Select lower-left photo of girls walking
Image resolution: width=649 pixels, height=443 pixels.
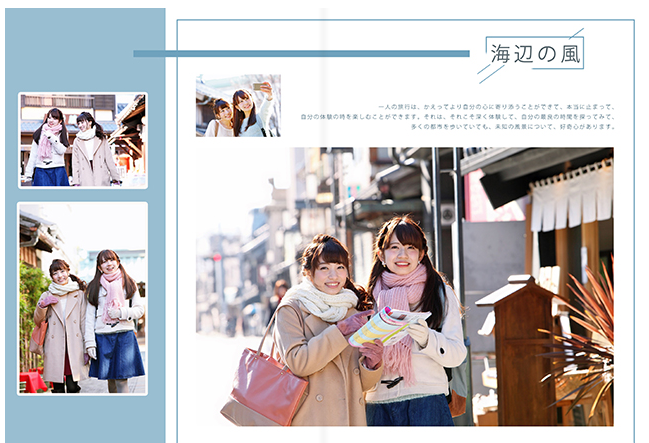coord(82,298)
